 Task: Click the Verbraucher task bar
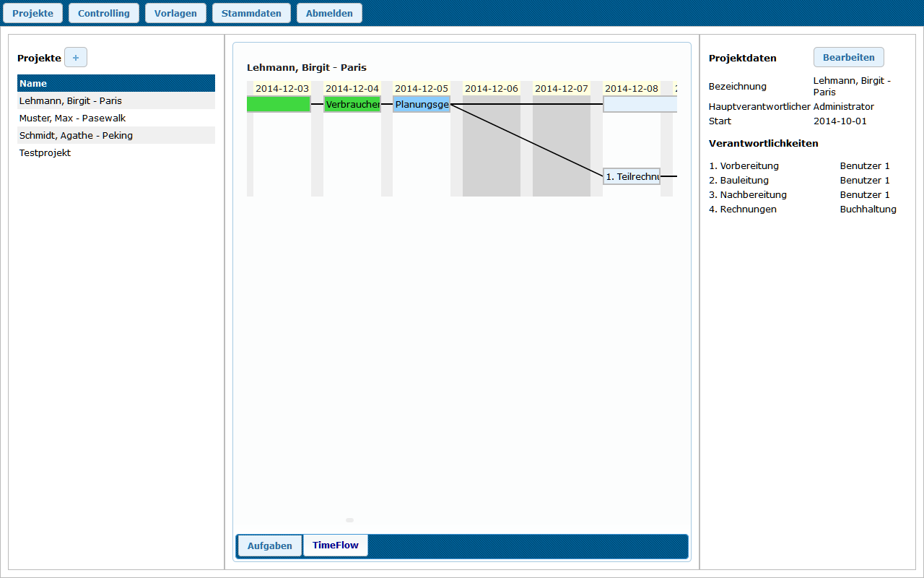click(x=352, y=103)
